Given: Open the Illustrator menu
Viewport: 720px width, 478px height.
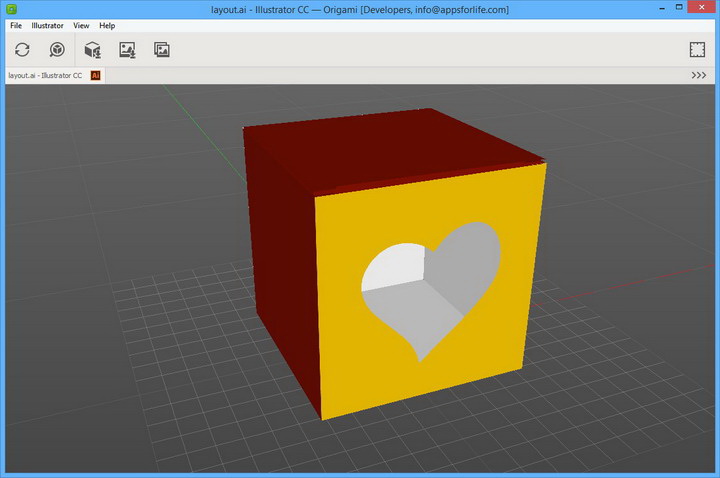Looking at the screenshot, I should click(48, 25).
